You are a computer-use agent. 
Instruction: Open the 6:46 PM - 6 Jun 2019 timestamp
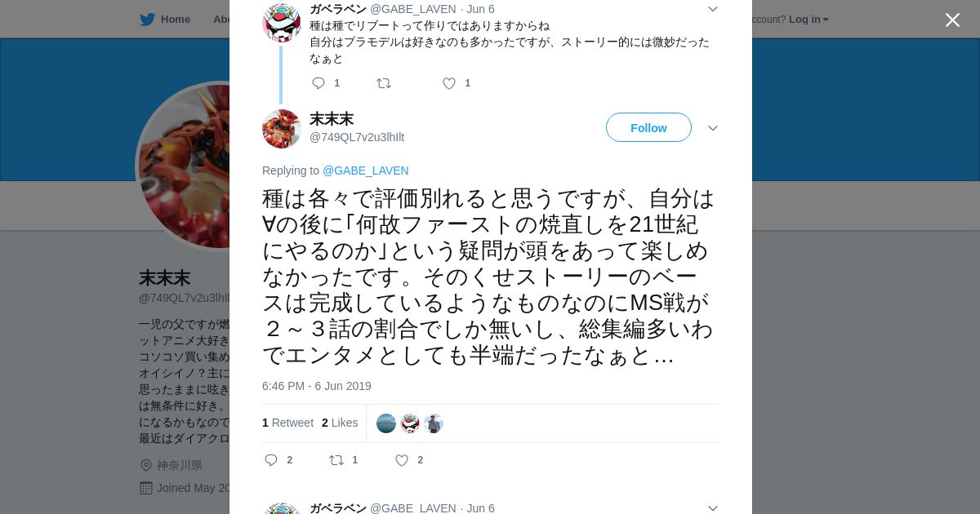coord(317,386)
